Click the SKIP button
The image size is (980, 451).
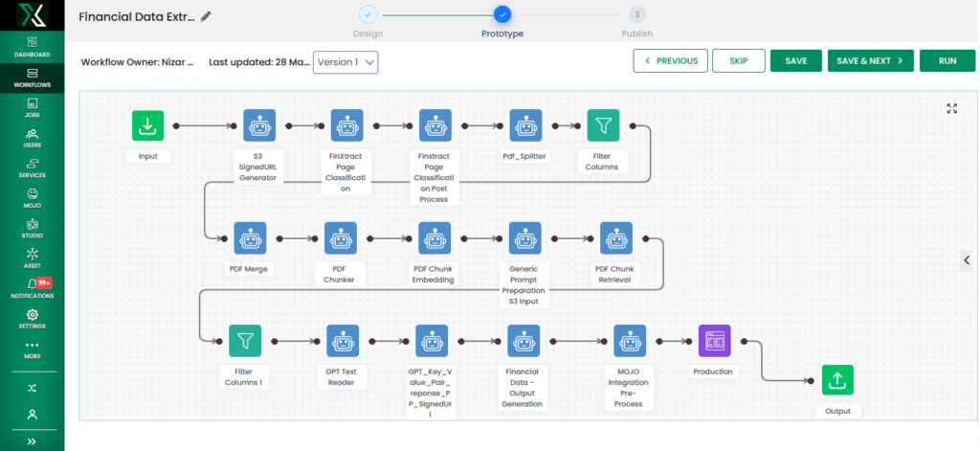[x=739, y=60]
